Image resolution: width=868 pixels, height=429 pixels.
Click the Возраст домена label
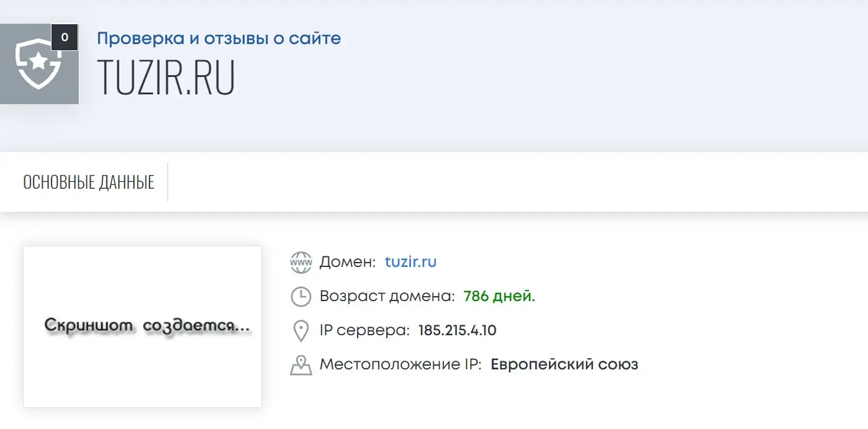[x=387, y=296]
